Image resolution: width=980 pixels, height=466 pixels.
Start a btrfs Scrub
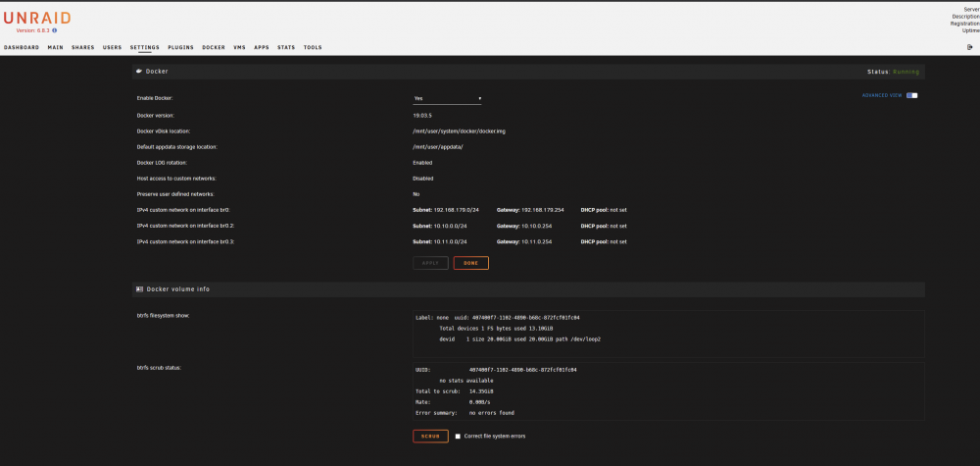430,436
